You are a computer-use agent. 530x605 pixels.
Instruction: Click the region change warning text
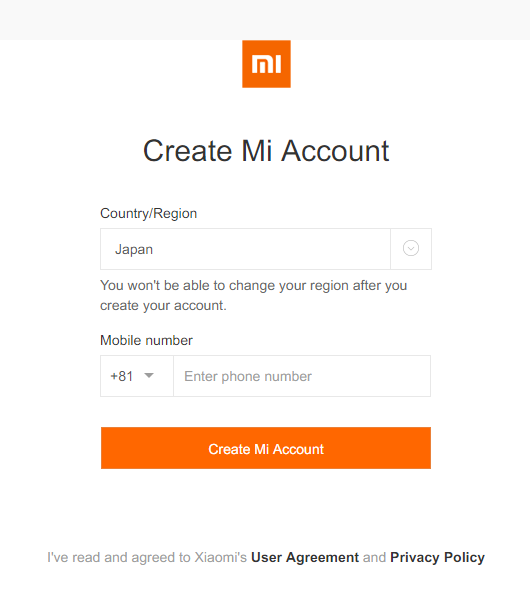pyautogui.click(x=253, y=295)
